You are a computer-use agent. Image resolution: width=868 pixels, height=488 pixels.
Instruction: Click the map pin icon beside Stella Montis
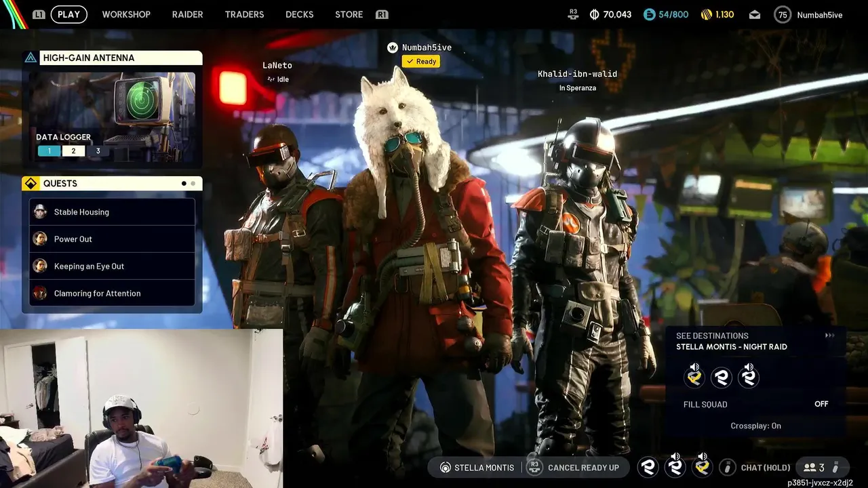[x=446, y=468]
